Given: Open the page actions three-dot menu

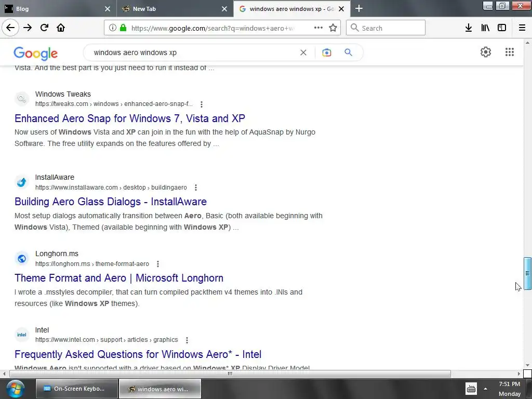Looking at the screenshot, I should coord(318,28).
